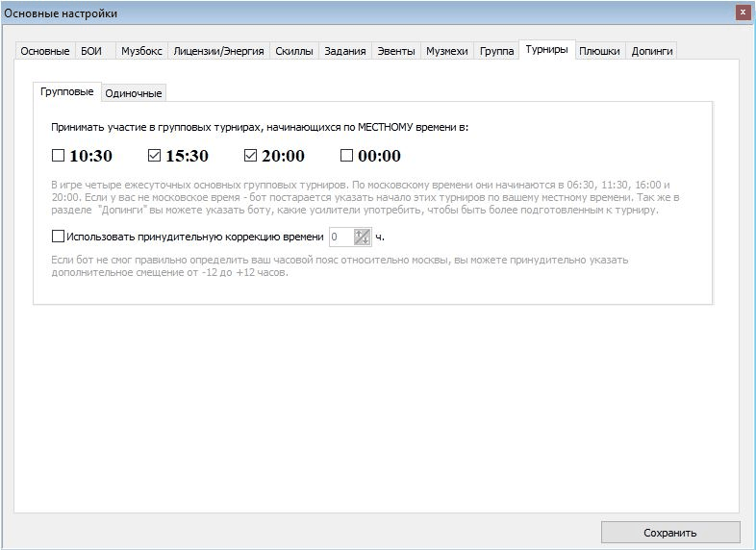
Task: Uncheck the 15:30 tournament checkbox
Action: (154, 155)
